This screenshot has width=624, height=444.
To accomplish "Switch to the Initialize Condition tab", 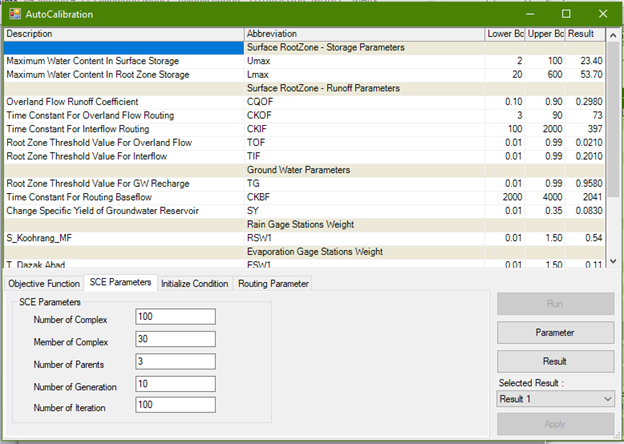I will [195, 284].
